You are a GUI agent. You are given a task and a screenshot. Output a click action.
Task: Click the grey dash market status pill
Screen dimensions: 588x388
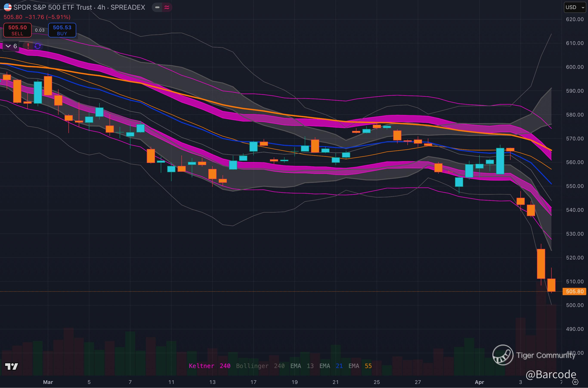coord(157,8)
